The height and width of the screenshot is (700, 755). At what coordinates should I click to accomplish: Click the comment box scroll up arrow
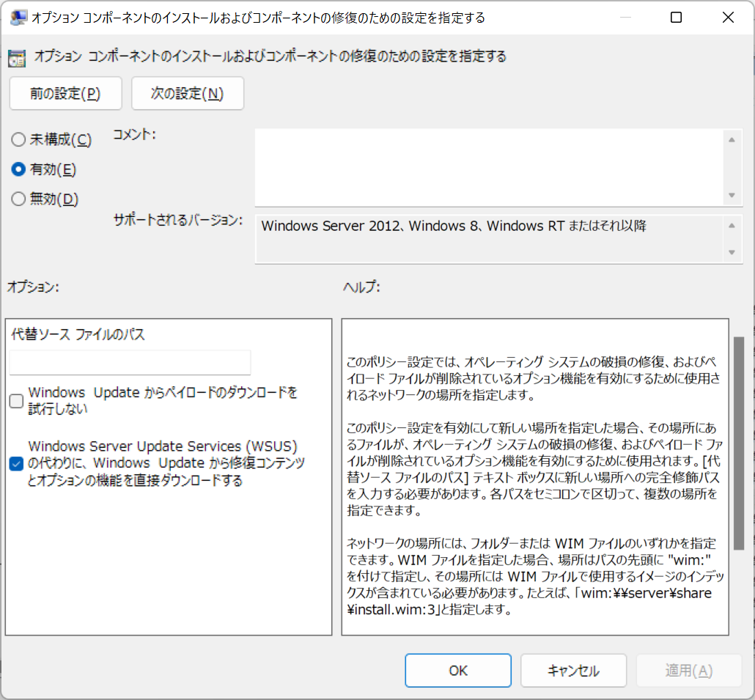(732, 140)
